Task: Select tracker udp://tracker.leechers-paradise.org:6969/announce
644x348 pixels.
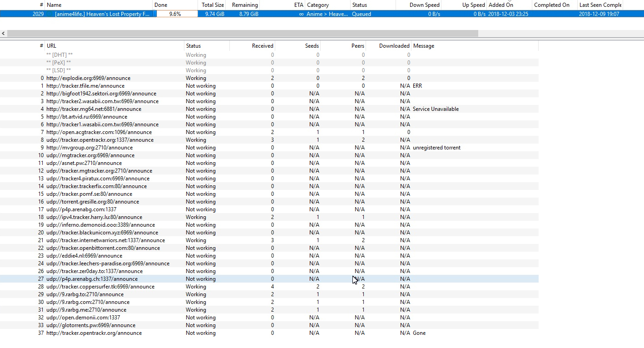Action: pos(269,263)
